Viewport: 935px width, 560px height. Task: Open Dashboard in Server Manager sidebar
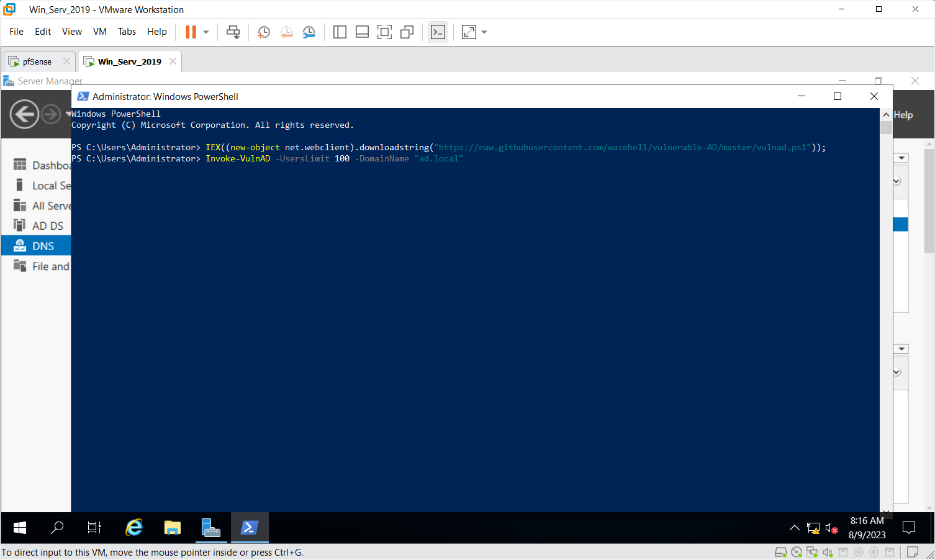pos(42,165)
